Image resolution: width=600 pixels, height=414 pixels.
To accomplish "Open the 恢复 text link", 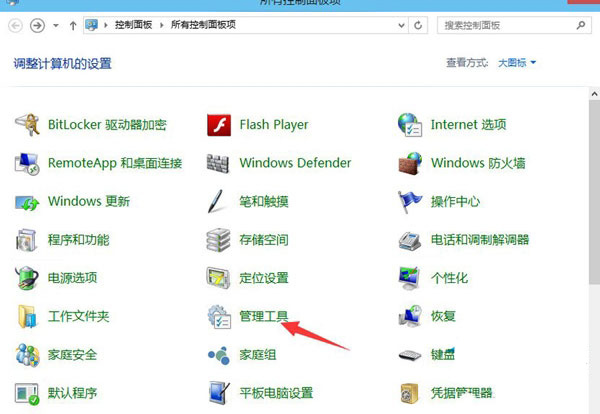I will coord(443,316).
